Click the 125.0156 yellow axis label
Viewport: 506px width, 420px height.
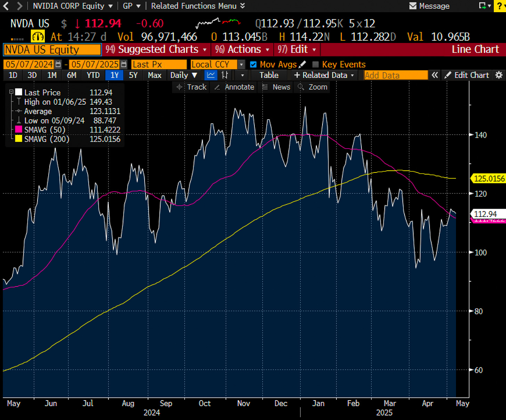[x=488, y=178]
